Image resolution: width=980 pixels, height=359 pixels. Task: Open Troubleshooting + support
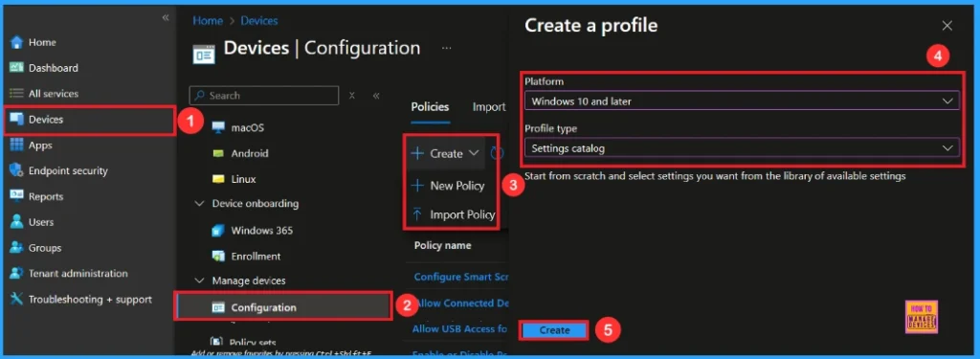[89, 300]
